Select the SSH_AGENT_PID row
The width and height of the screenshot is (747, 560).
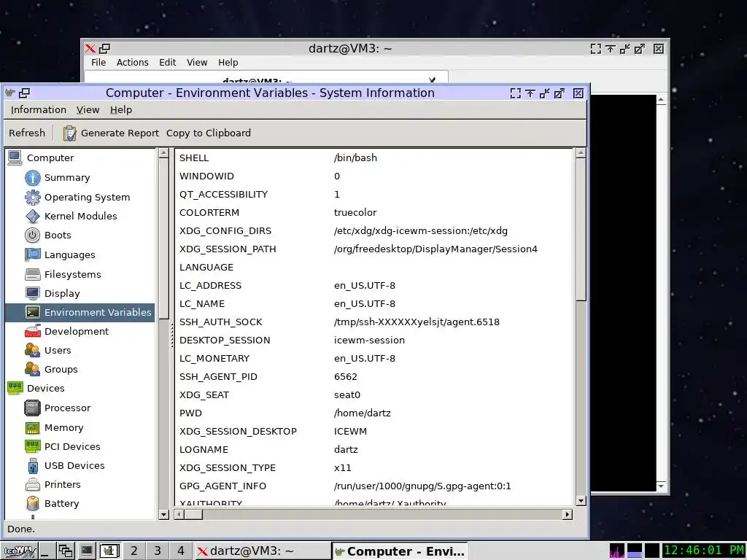pyautogui.click(x=374, y=377)
